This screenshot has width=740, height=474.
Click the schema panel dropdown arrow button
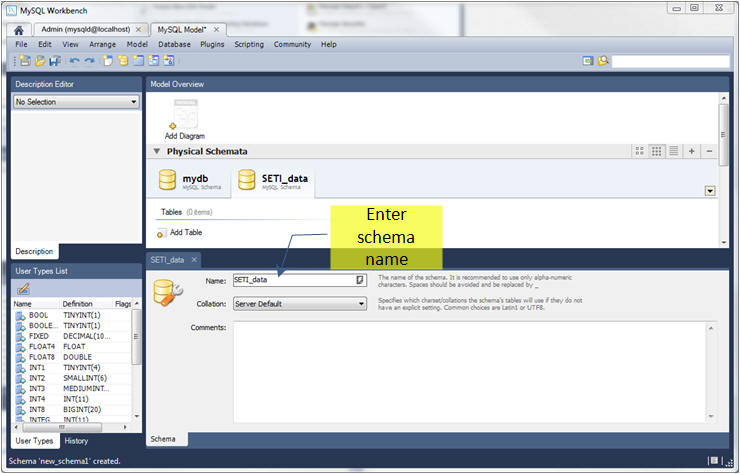click(x=710, y=191)
